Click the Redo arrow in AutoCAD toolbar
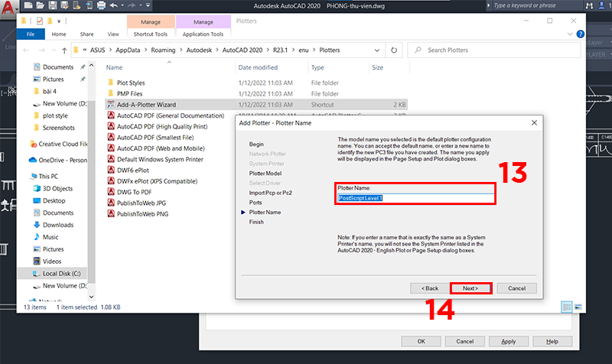Viewport: 612px width, 364px height. (x=132, y=5)
